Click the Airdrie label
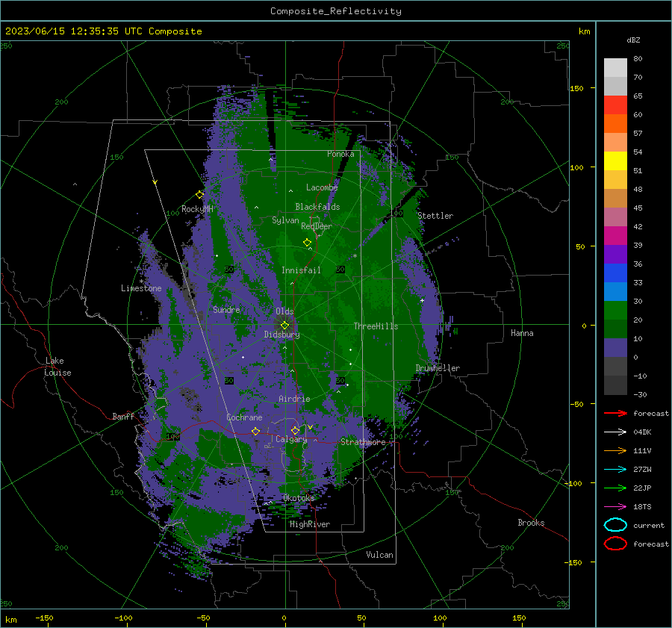 click(x=294, y=399)
